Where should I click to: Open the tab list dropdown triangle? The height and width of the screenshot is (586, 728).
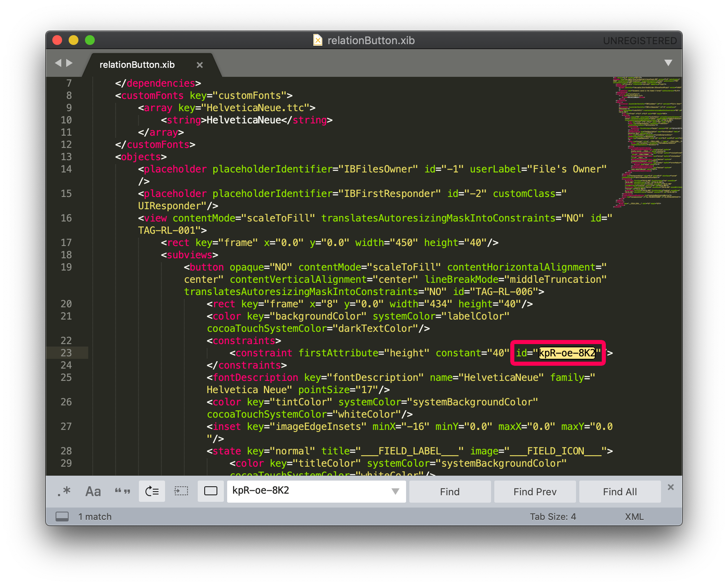668,63
